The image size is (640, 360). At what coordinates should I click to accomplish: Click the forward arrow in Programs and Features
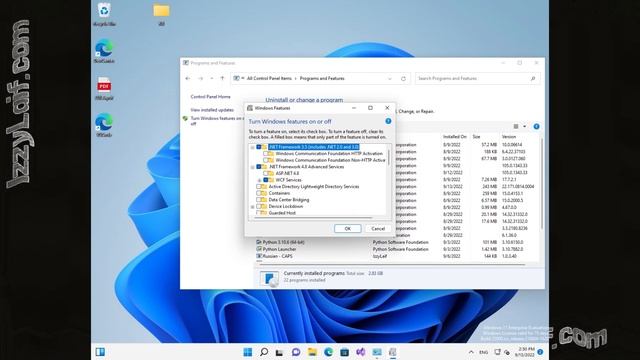pos(200,78)
